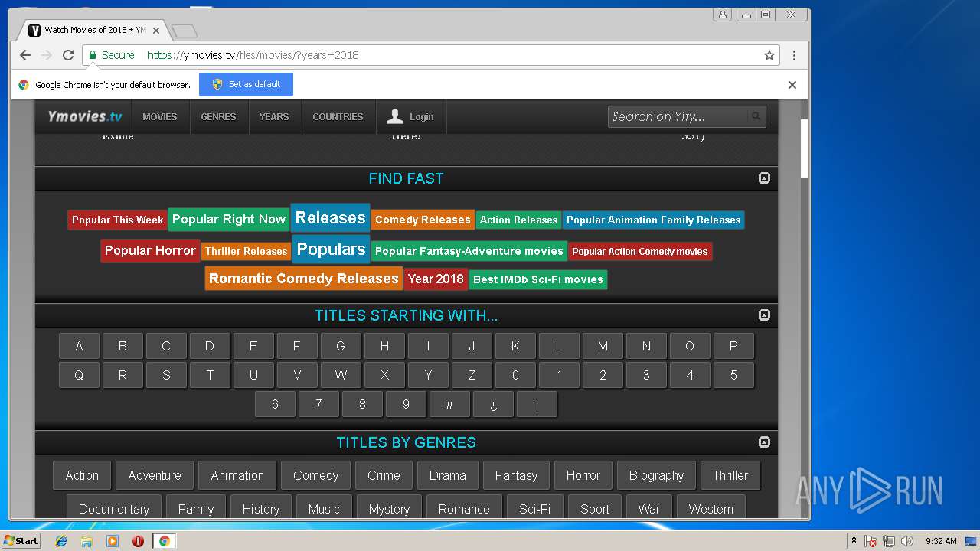Click digit 7 title button

click(318, 404)
